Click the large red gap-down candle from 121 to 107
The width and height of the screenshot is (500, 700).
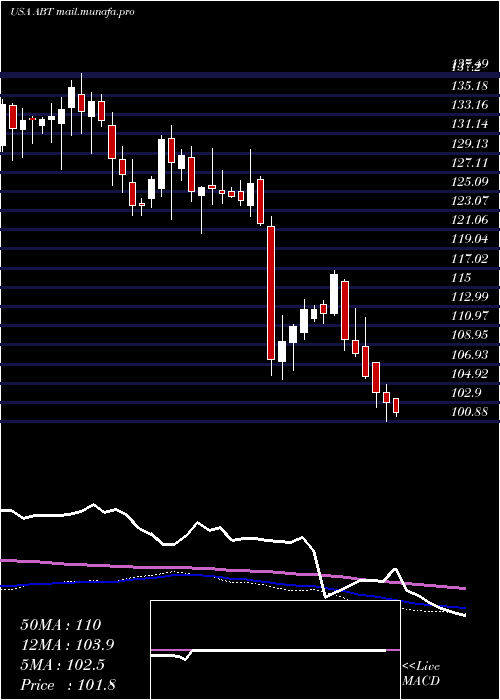coord(271,293)
